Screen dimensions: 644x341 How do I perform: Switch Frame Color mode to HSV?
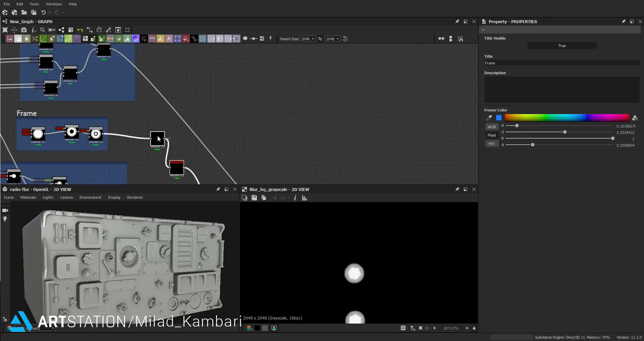click(491, 143)
